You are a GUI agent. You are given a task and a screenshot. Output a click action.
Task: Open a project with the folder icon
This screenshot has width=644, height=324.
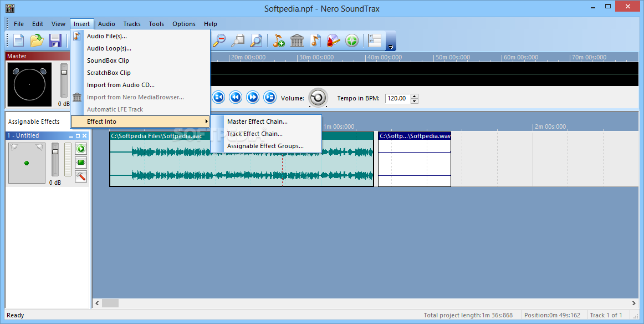(x=37, y=40)
